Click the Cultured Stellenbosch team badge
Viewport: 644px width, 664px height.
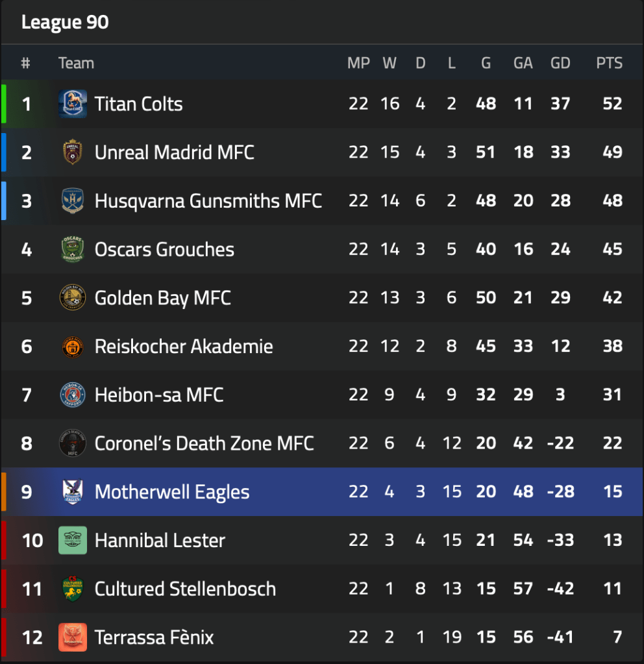(73, 589)
